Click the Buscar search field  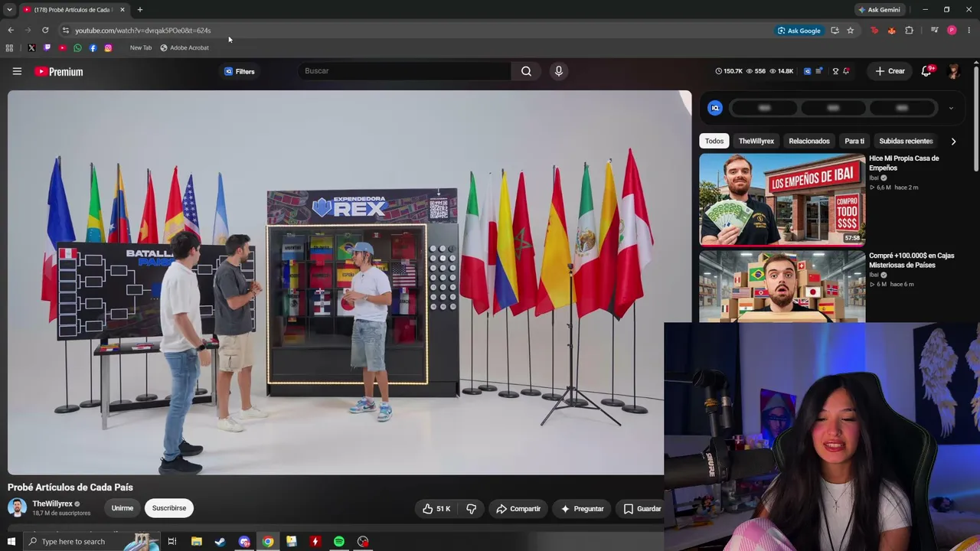pyautogui.click(x=404, y=71)
